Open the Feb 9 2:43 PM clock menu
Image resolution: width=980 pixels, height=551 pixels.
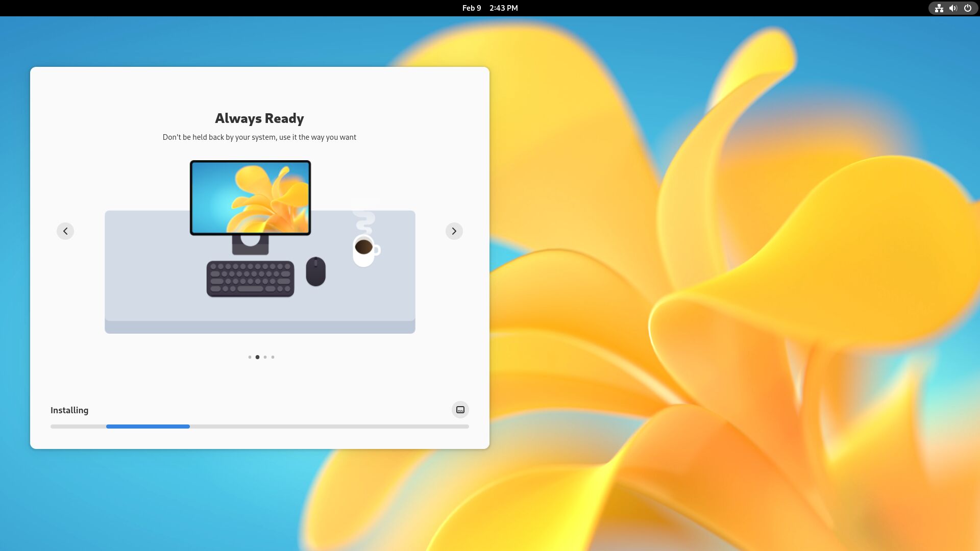click(490, 8)
